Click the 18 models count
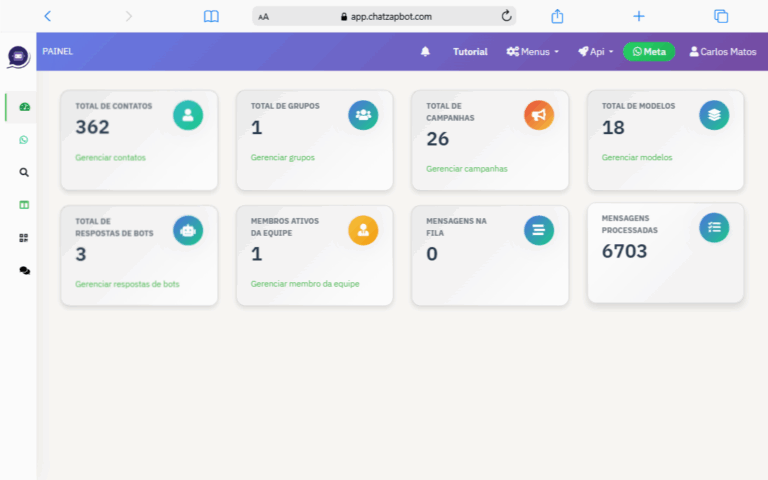Image resolution: width=768 pixels, height=480 pixels. pyautogui.click(x=613, y=128)
